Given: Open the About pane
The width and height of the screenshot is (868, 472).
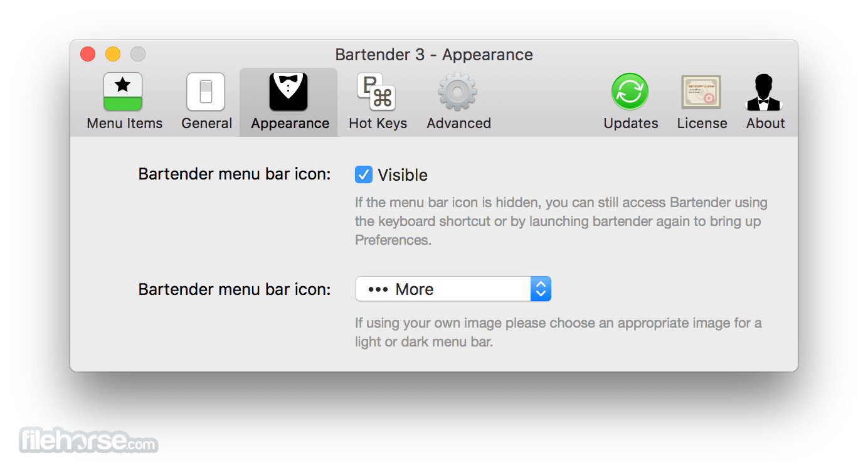Looking at the screenshot, I should pos(765,102).
